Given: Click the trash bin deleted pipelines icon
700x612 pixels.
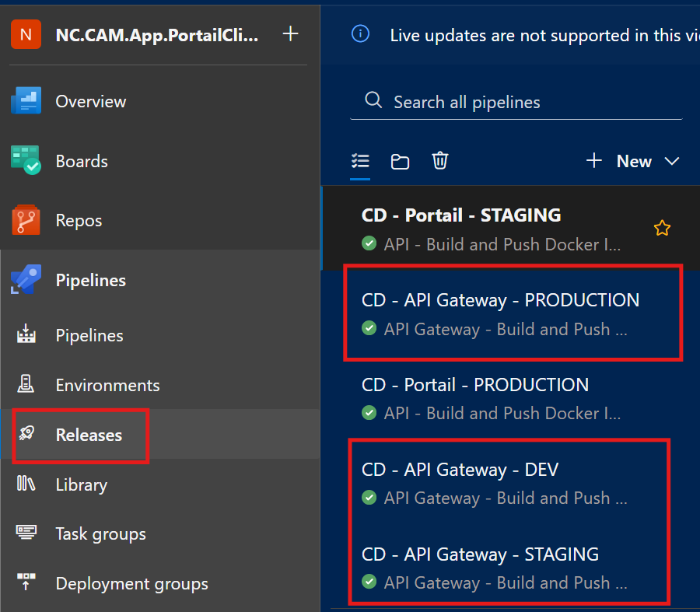Looking at the screenshot, I should 440,161.
